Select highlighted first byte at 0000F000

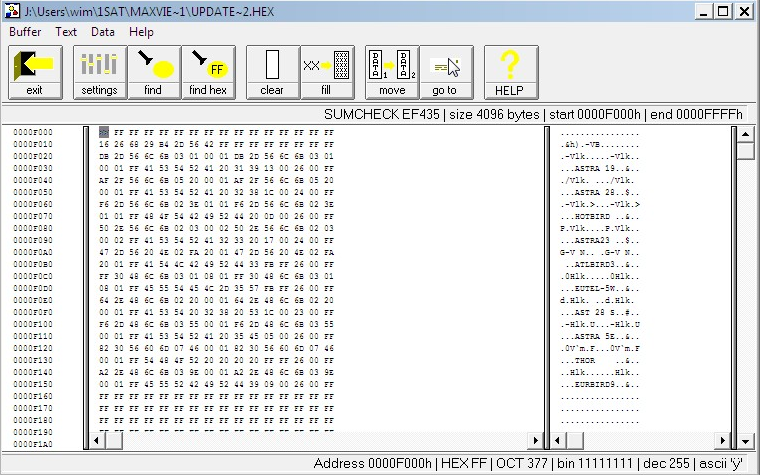click(104, 132)
